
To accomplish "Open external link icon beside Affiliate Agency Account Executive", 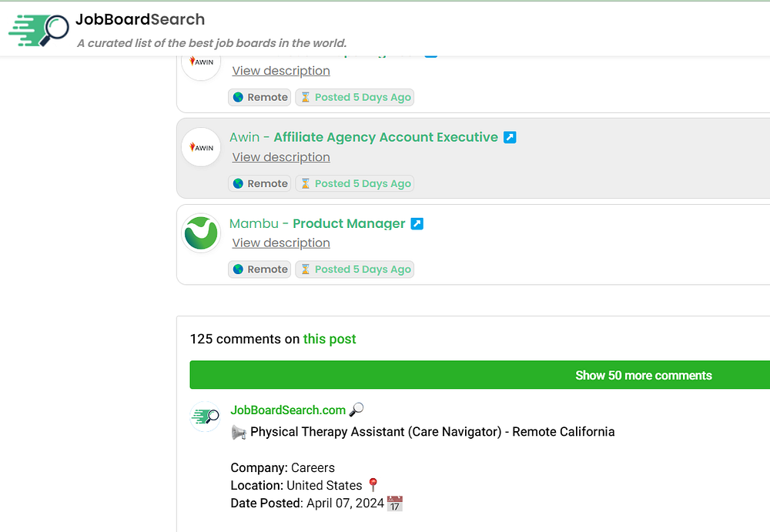I will point(510,137).
